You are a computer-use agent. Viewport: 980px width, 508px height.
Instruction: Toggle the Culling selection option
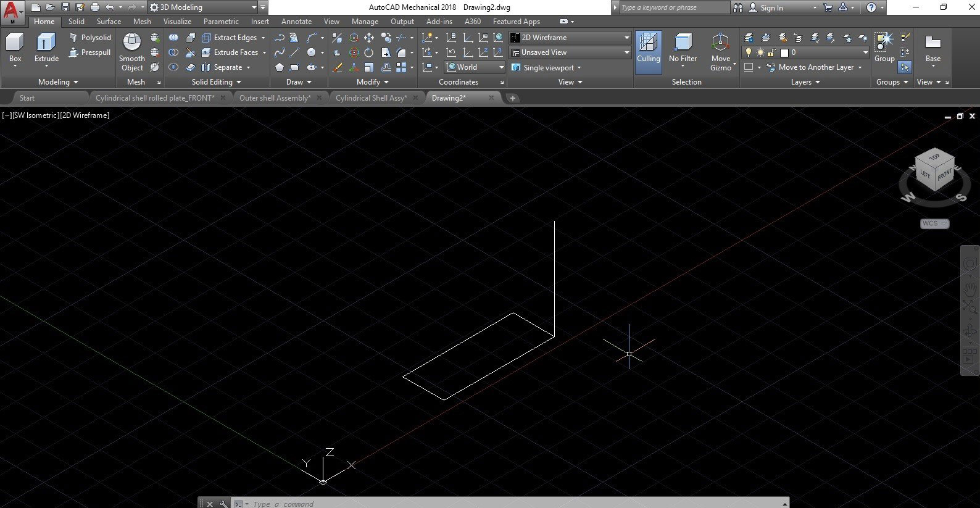(x=648, y=52)
